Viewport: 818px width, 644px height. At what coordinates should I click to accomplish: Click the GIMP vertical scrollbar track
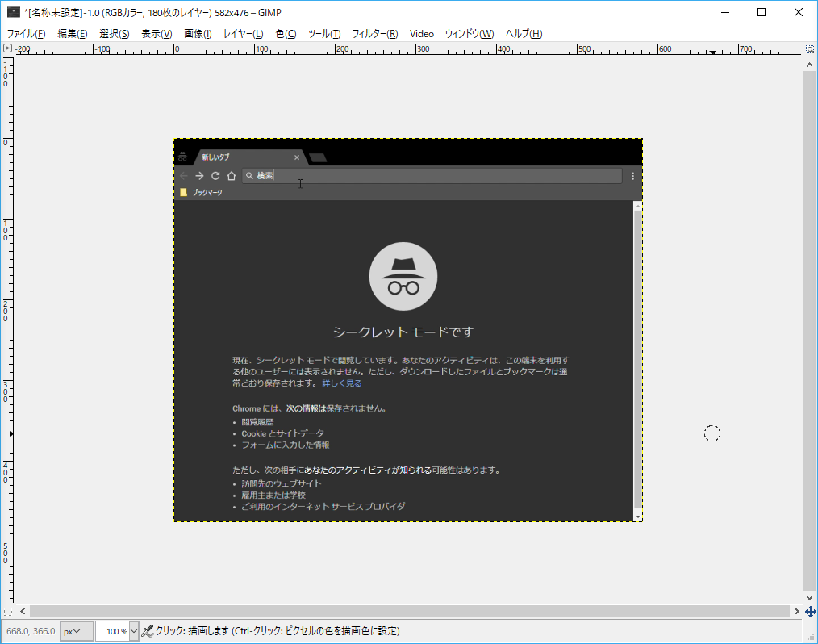tap(809, 331)
